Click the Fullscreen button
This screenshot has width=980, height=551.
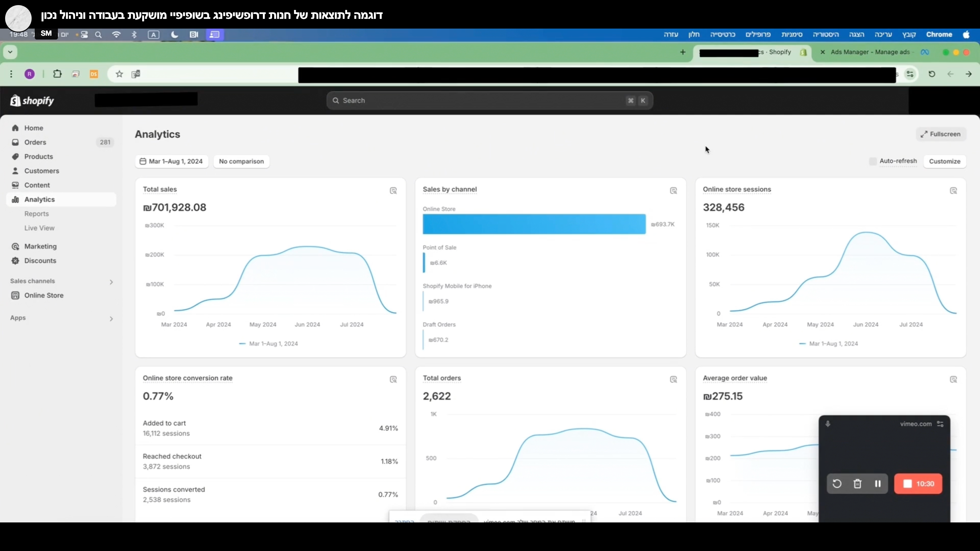(x=940, y=134)
